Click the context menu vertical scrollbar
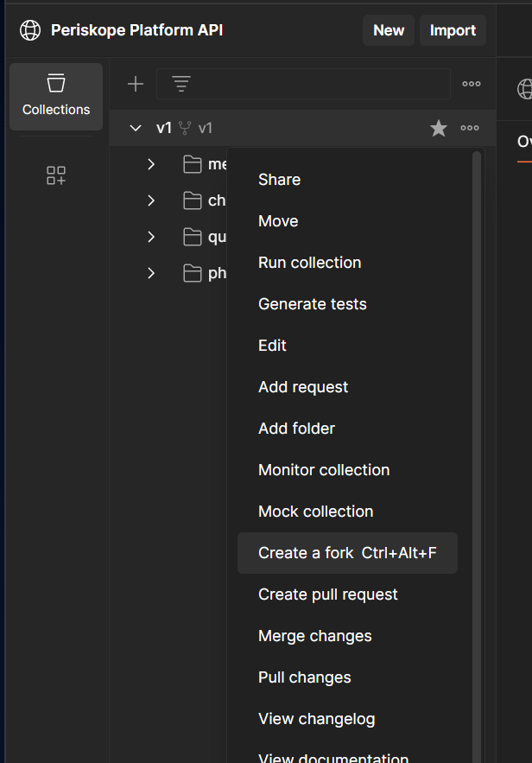Screen dimensions: 532x763 coord(477,456)
